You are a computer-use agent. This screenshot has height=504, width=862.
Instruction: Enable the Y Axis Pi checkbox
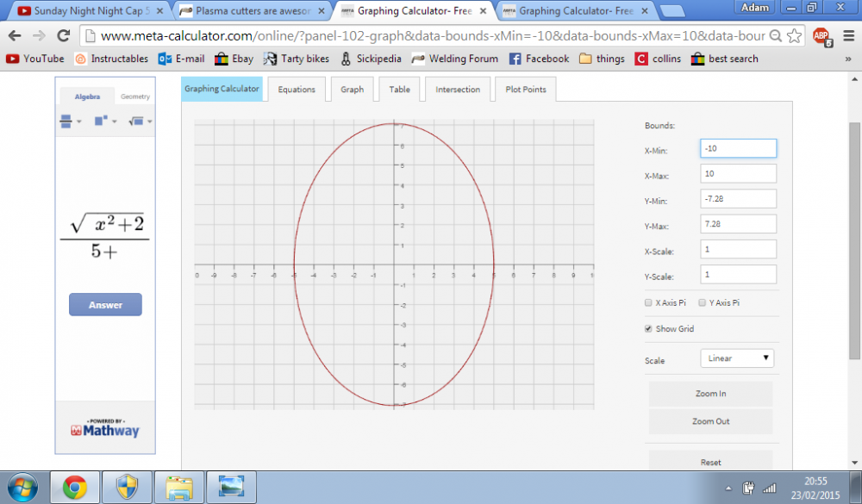point(702,303)
